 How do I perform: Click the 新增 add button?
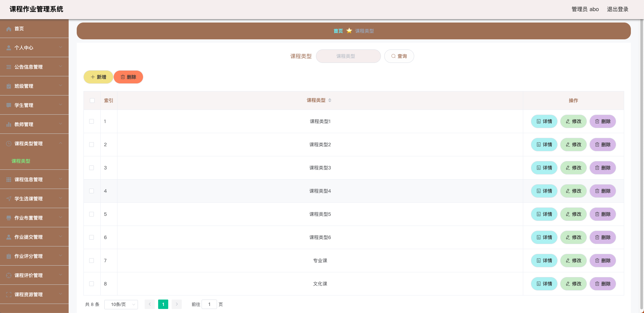(x=98, y=77)
